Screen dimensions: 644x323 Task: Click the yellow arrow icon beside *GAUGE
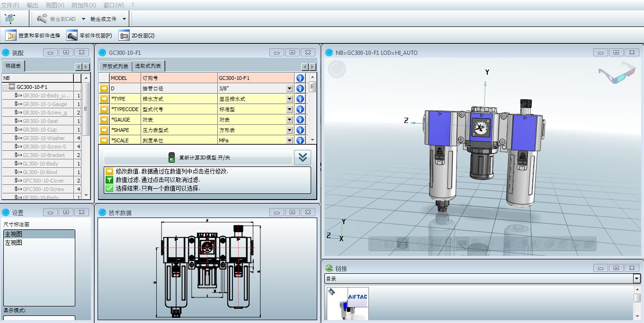point(104,120)
